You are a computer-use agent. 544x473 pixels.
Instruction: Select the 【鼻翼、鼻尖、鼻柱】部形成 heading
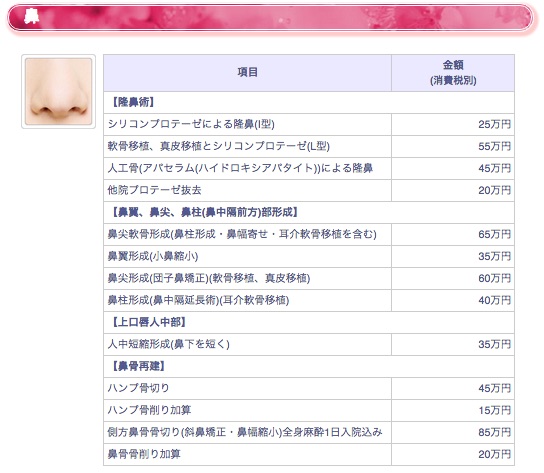[205, 212]
